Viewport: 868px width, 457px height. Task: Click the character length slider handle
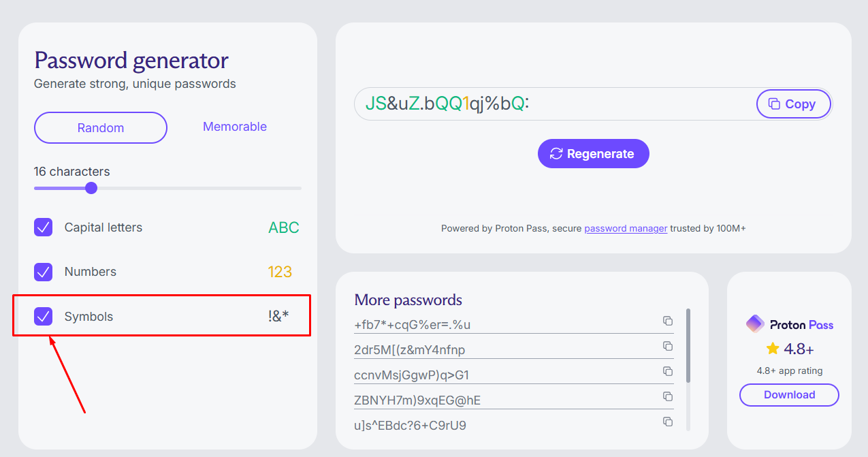click(x=91, y=188)
